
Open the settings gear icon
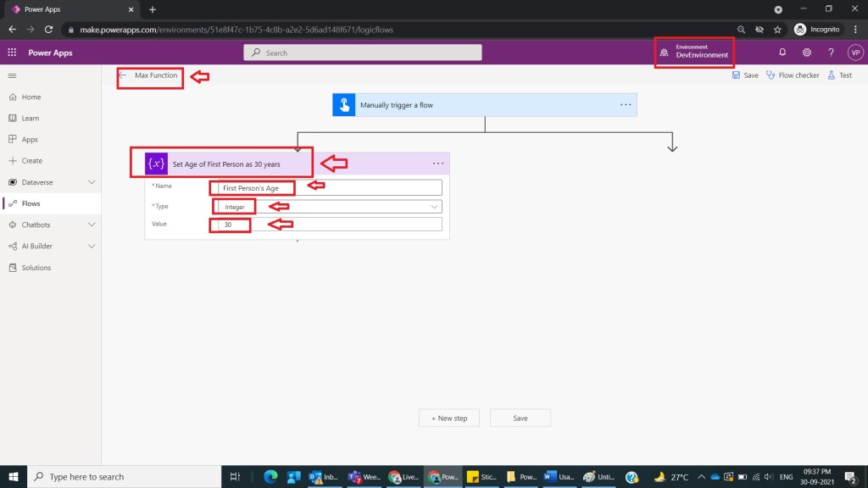click(807, 53)
